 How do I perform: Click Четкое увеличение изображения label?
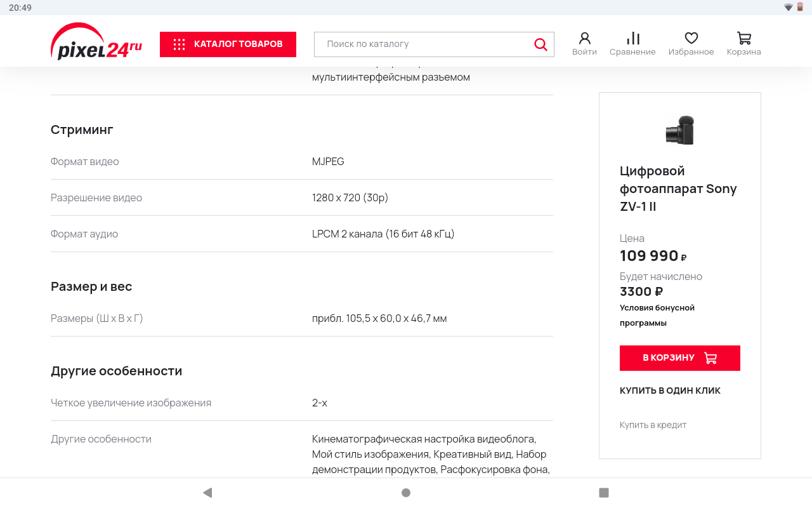131,403
